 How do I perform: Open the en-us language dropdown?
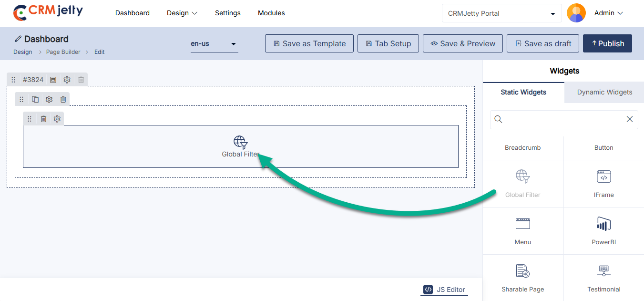214,44
